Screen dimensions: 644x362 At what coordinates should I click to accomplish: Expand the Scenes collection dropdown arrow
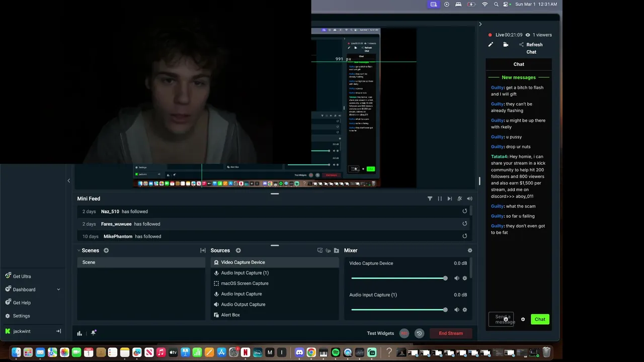[x=79, y=250]
